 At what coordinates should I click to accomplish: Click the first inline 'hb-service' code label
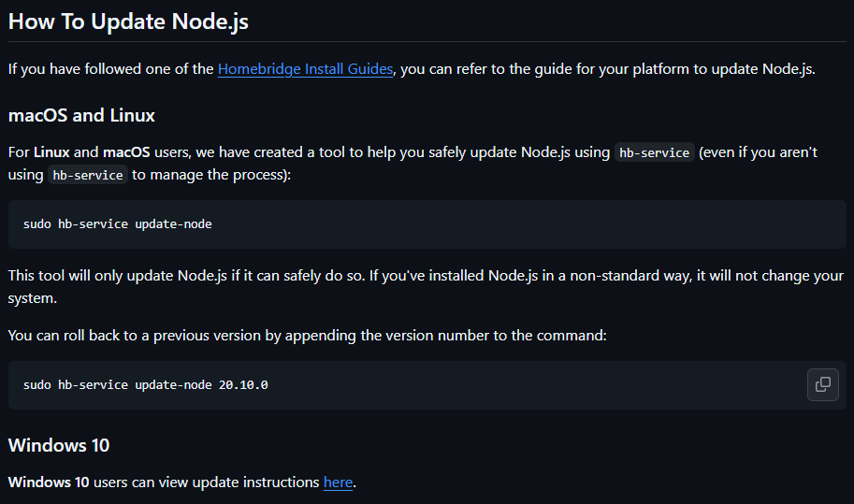[x=656, y=152]
